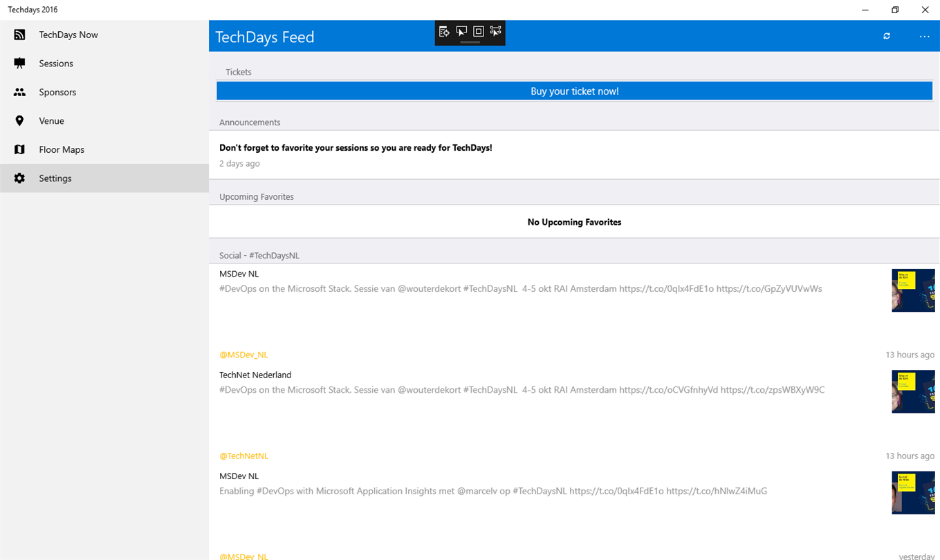The width and height of the screenshot is (940, 560).
Task: Show the Venue page
Action: (104, 121)
